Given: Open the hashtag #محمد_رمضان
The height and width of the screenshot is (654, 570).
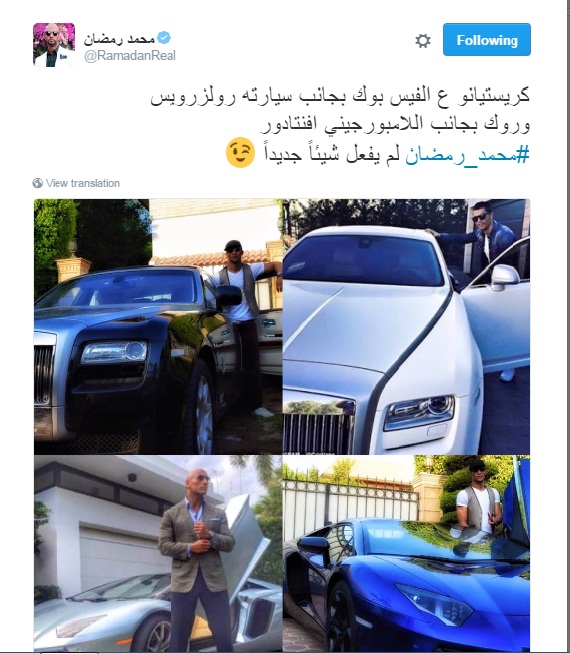Looking at the screenshot, I should (x=467, y=154).
